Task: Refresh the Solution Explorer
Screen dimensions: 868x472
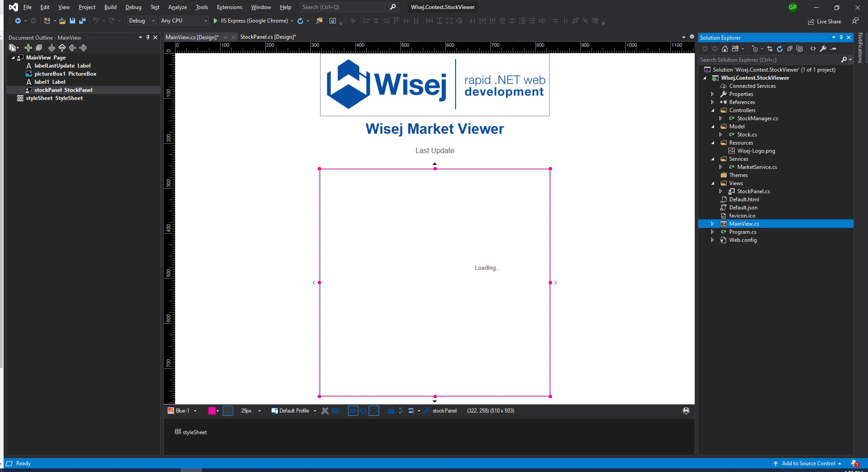Action: point(780,49)
